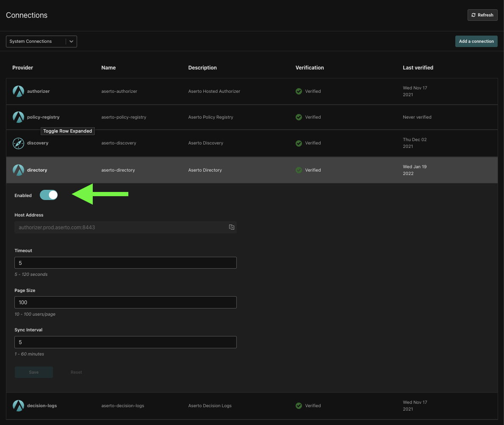Refresh the connections list
The image size is (504, 425).
(x=482, y=15)
